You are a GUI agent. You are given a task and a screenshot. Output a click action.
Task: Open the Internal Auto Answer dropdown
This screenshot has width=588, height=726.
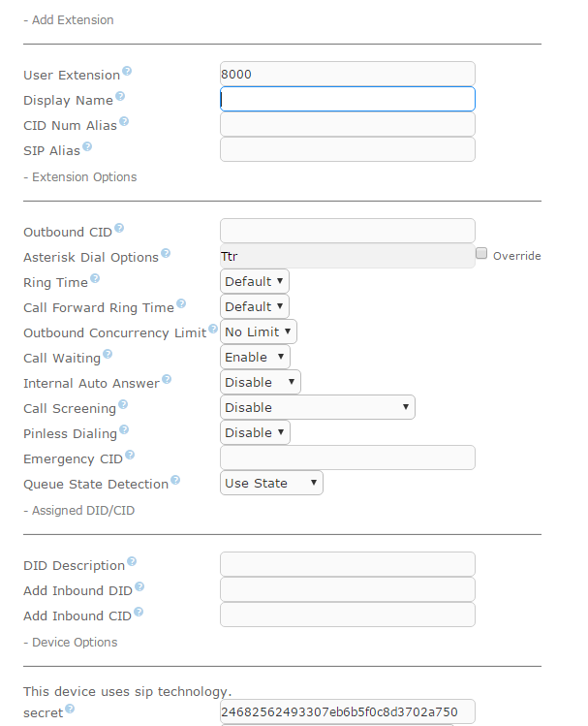click(260, 382)
